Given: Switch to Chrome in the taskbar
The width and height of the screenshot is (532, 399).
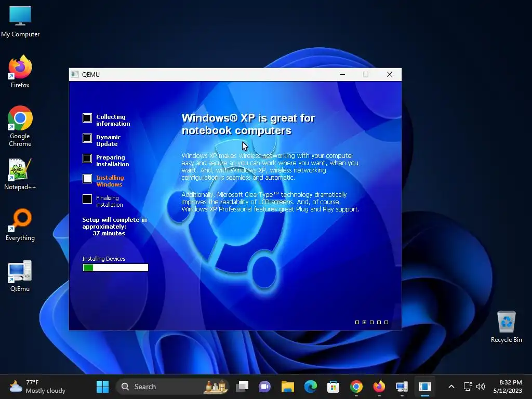Looking at the screenshot, I should point(356,387).
